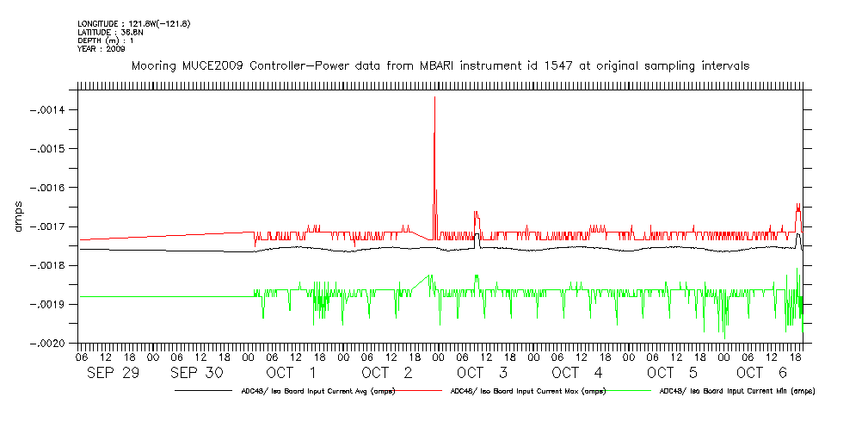Viewport: 868px width, 434px height.
Task: Select the Iso Board Input Current Max legend label
Action: point(523,391)
